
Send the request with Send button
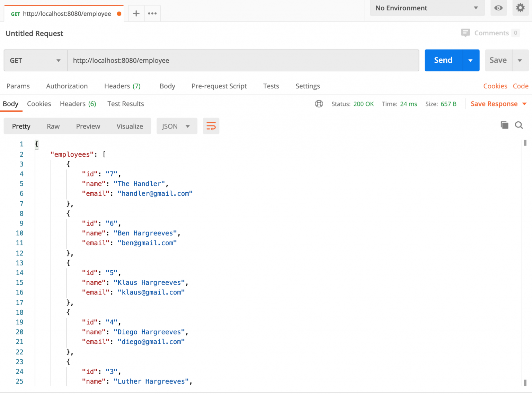coord(443,60)
